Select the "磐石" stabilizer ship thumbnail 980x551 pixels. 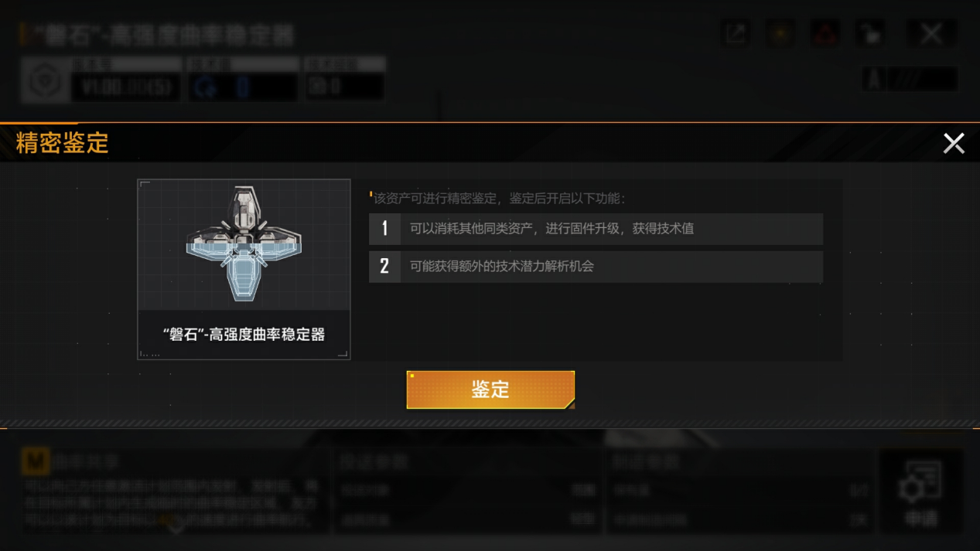(244, 269)
